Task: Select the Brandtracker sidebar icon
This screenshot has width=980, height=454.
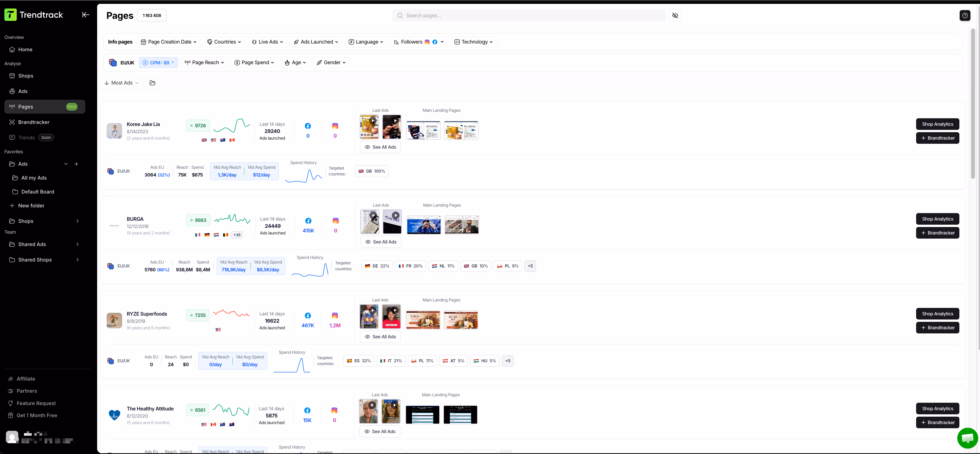Action: point(12,122)
